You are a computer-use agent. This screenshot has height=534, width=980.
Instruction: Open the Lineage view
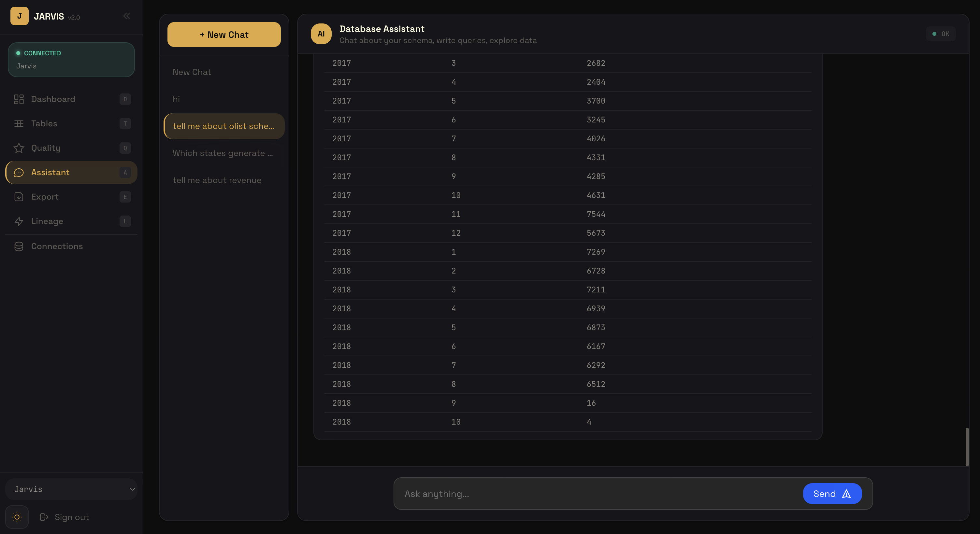coord(72,221)
